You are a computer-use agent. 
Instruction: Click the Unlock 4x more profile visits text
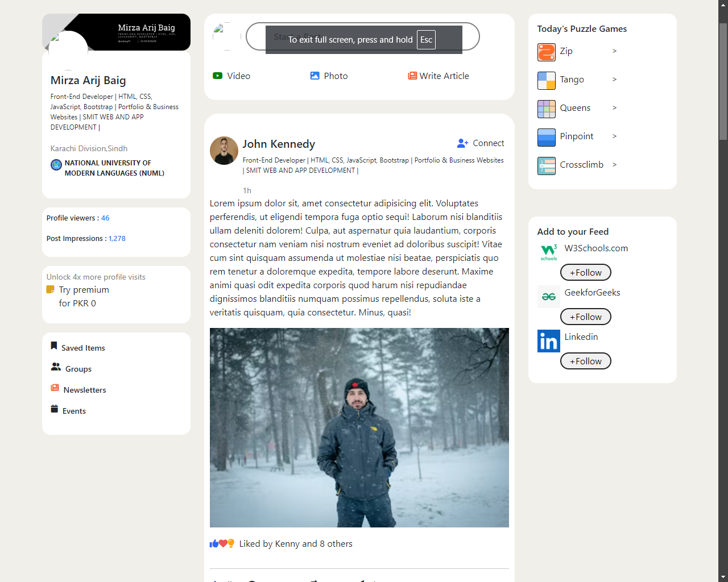[x=96, y=277]
